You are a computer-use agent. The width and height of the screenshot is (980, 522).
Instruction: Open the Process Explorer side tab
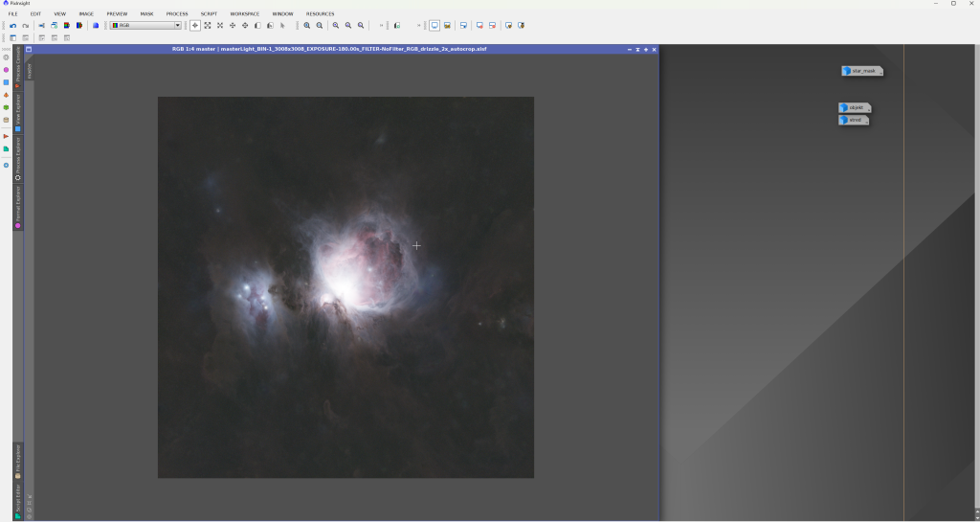point(18,158)
